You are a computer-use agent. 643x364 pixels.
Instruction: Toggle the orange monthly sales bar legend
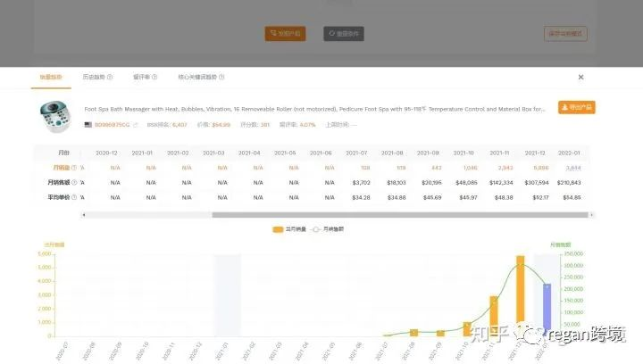pos(289,229)
